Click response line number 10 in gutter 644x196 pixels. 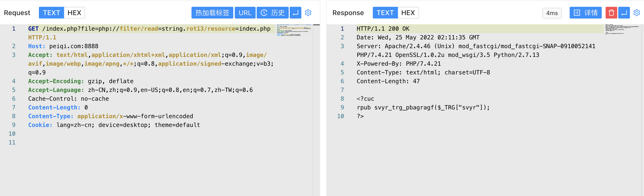340,116
